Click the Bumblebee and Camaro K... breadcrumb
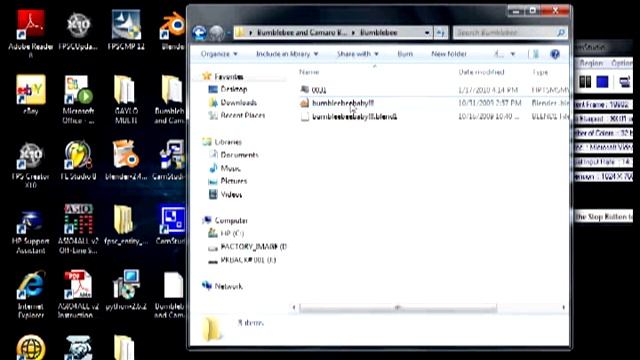The image size is (640, 360). coord(302,32)
